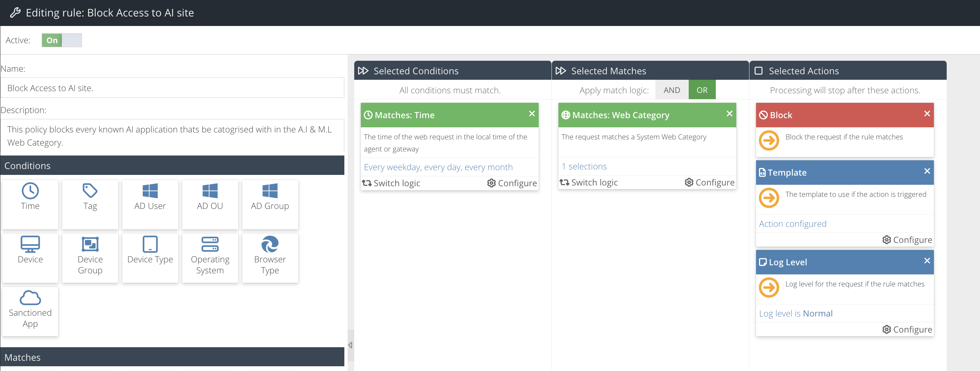Add the AD Group condition
Screen dimensions: 980x371
pyautogui.click(x=270, y=204)
